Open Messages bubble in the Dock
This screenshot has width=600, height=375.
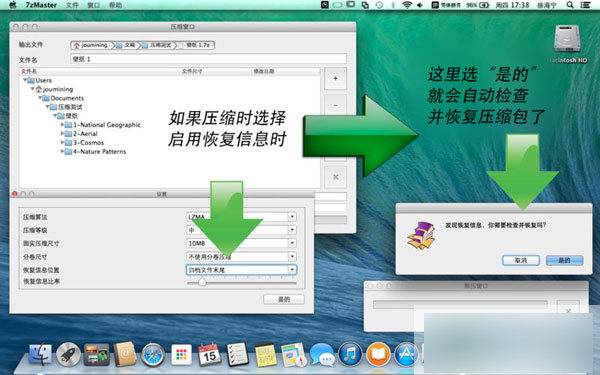(322, 354)
